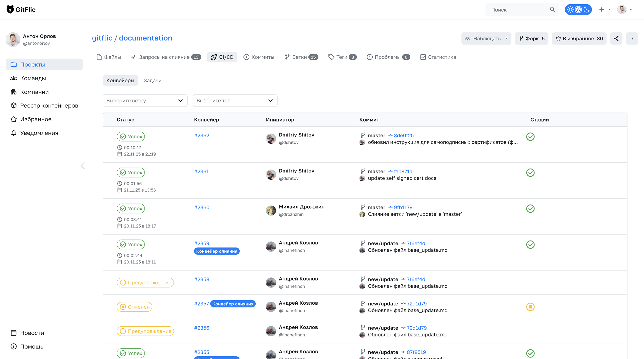
Task: Open commit 87f8519
Action: (x=416, y=352)
